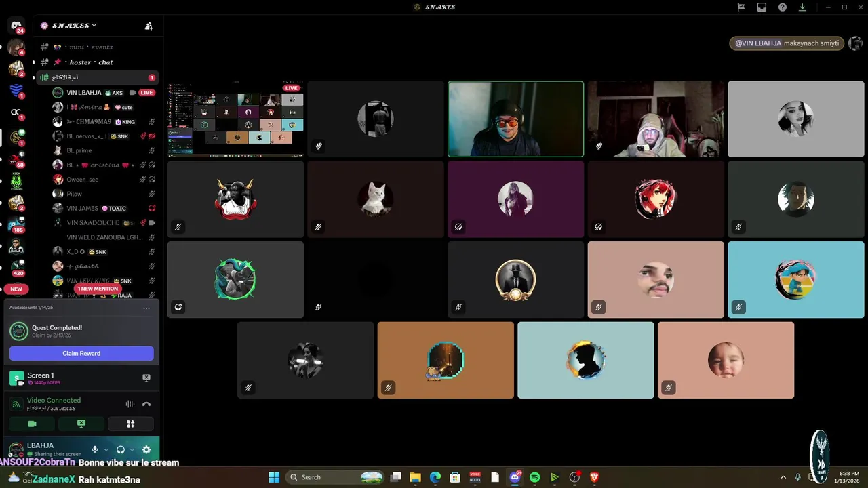Toggle screen share button

point(81,424)
